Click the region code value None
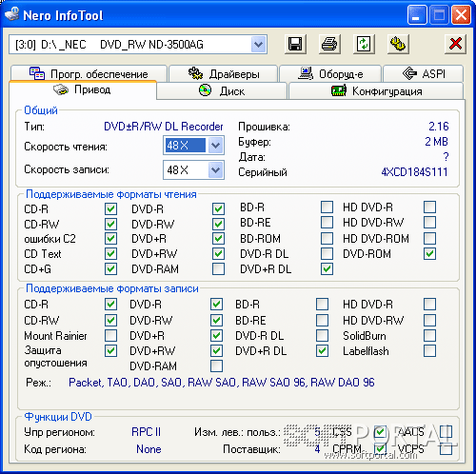This screenshot has width=476, height=474. [149, 449]
